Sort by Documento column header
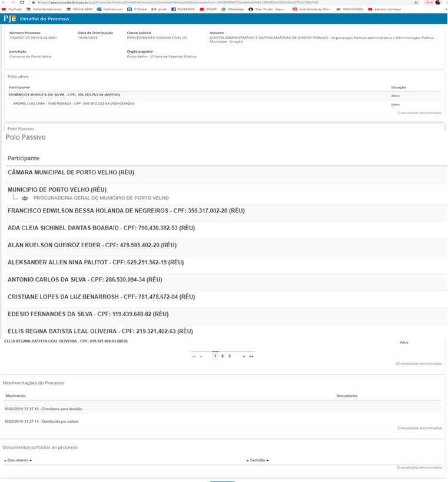The width and height of the screenshot is (448, 482). [x=18, y=460]
